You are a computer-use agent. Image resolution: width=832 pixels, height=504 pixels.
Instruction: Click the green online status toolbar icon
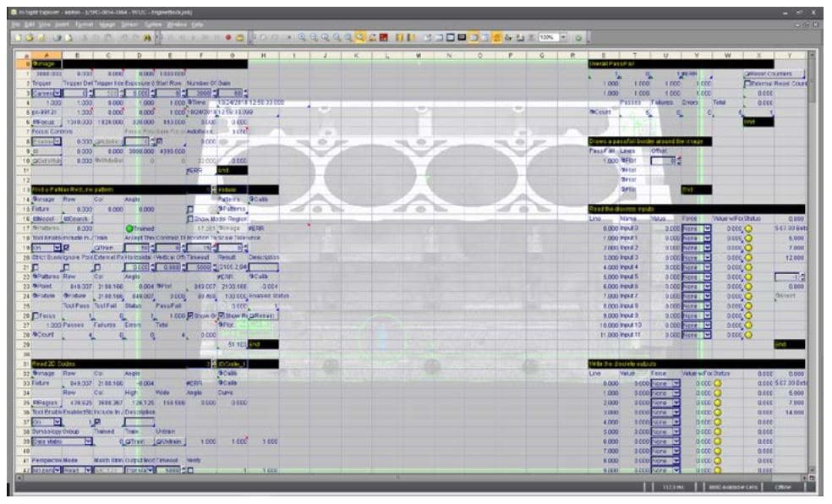pyautogui.click(x=578, y=38)
